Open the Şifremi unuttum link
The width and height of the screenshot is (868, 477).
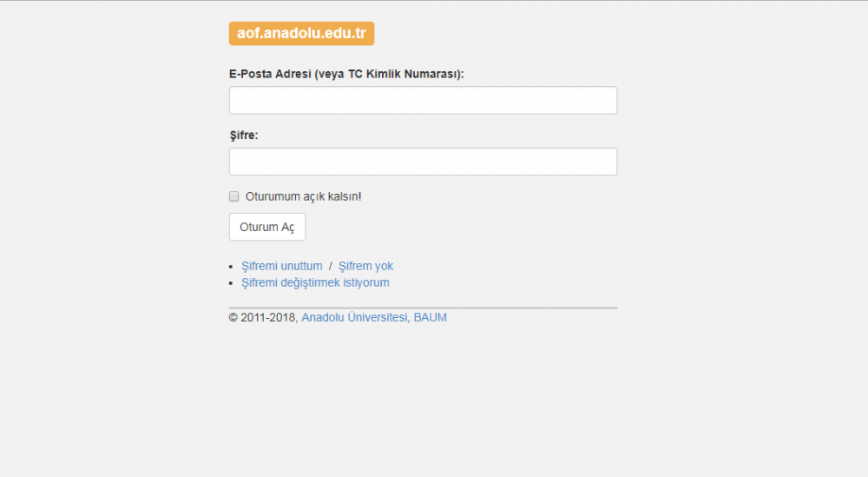pos(281,266)
